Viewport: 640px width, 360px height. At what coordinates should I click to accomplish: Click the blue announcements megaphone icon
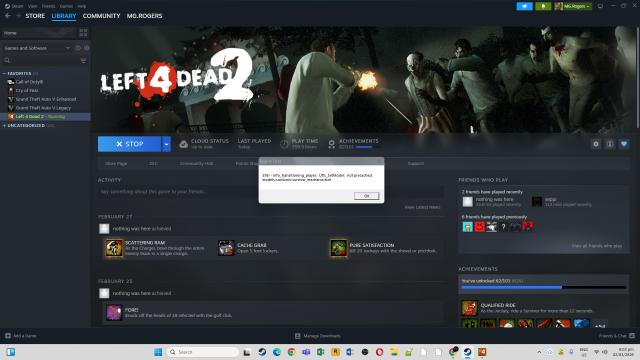point(524,6)
